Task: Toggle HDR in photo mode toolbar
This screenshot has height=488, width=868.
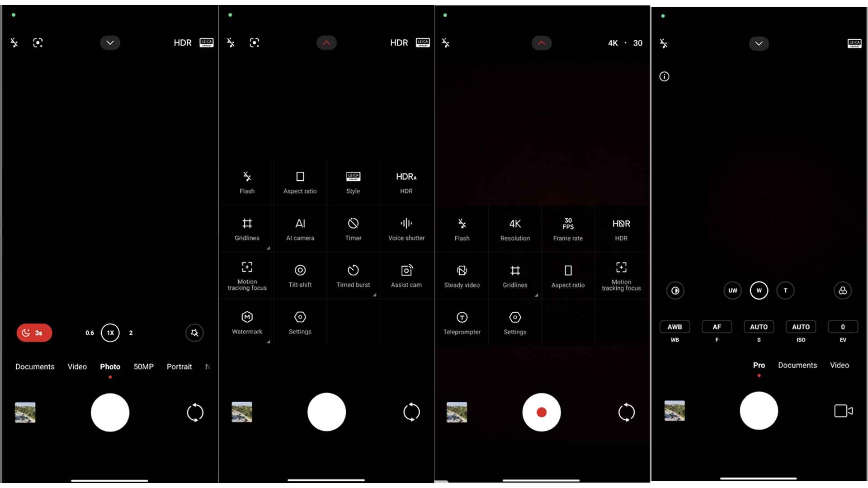Action: 182,42
